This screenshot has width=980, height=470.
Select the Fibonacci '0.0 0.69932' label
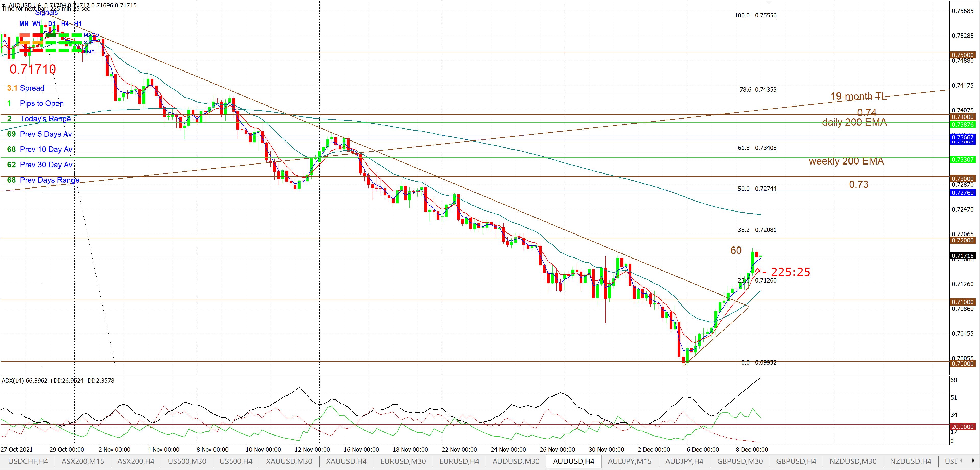pos(759,362)
